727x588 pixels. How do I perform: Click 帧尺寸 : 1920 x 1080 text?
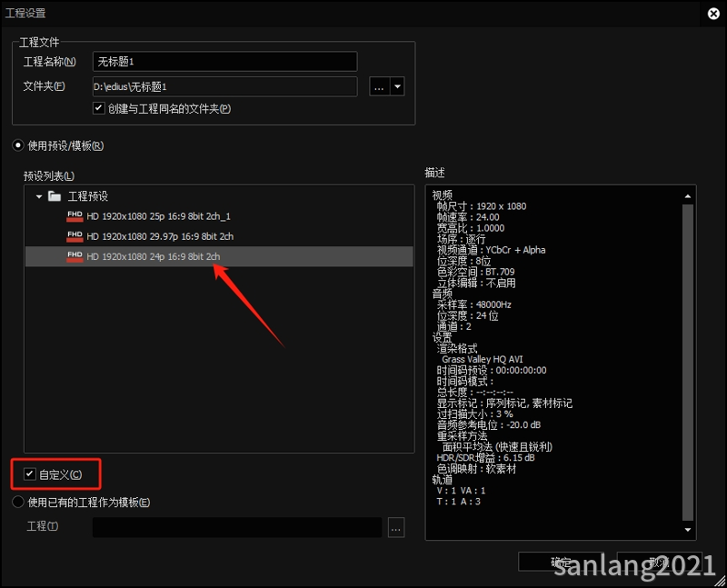tap(482, 206)
